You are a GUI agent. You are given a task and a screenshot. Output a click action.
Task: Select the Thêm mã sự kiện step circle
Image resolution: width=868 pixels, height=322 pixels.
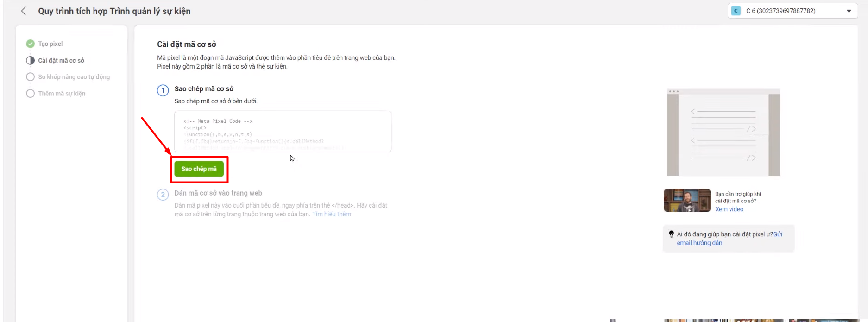tap(31, 94)
